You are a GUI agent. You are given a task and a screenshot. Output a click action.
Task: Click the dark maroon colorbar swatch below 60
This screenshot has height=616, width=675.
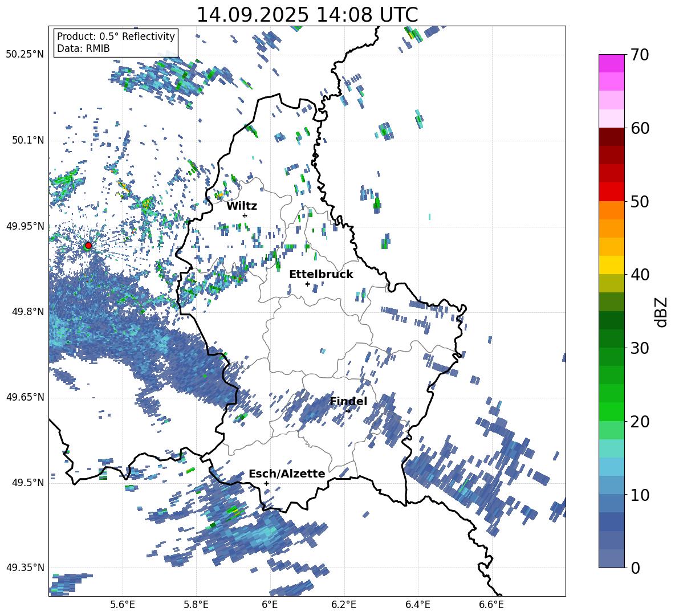611,137
